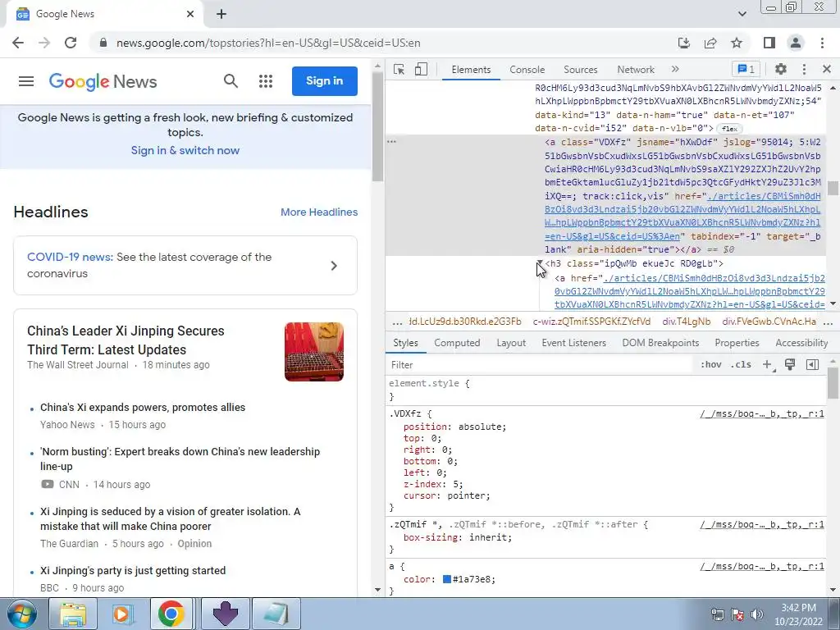Screen dimensions: 840x630
Task: Switch to the Network tab
Action: coord(636,70)
